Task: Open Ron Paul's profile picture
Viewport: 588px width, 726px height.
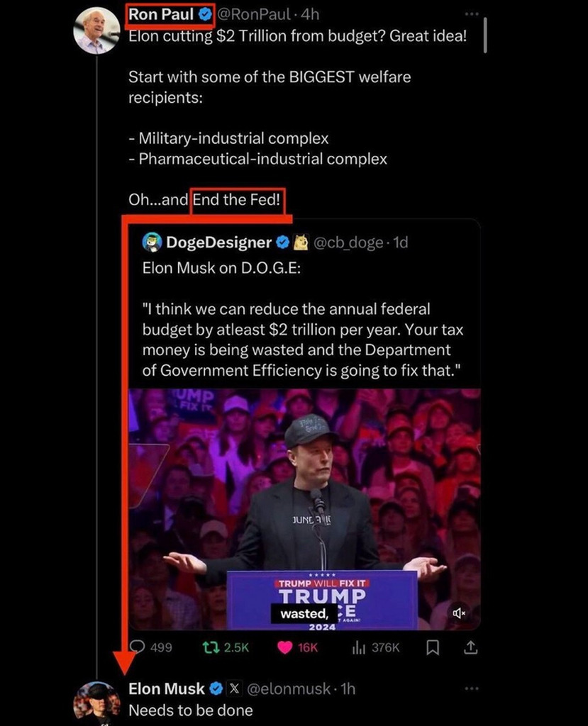Action: [x=96, y=31]
